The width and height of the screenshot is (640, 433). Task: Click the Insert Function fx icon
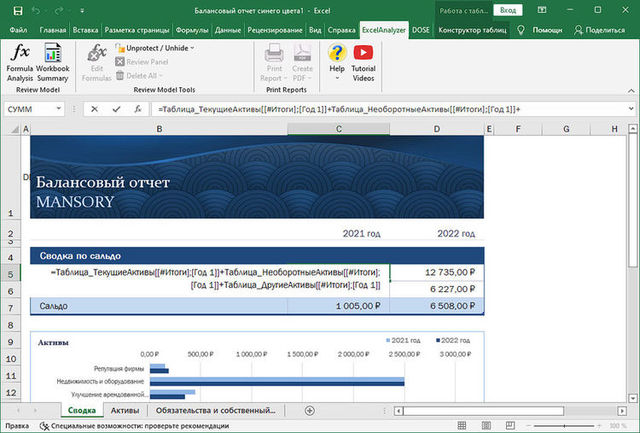(138, 108)
